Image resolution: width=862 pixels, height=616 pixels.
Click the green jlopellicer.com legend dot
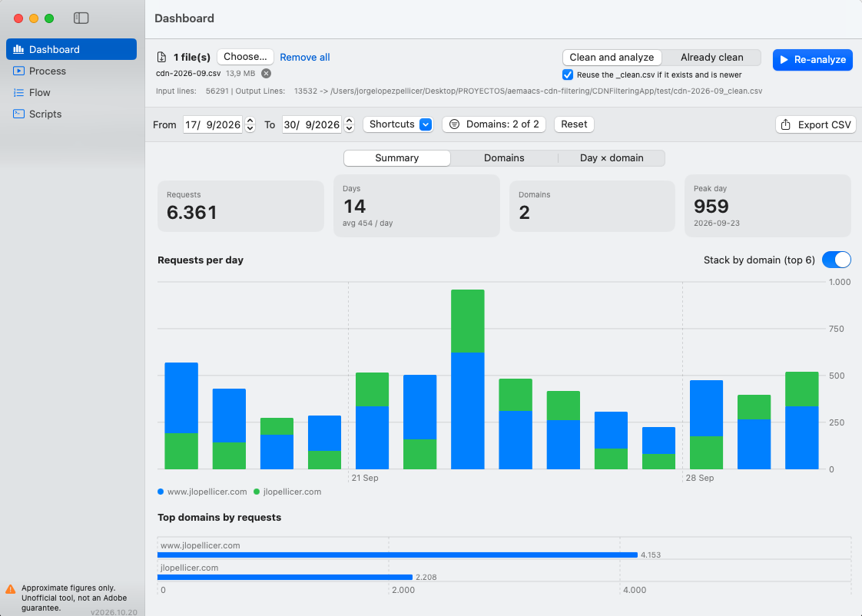[x=256, y=492]
